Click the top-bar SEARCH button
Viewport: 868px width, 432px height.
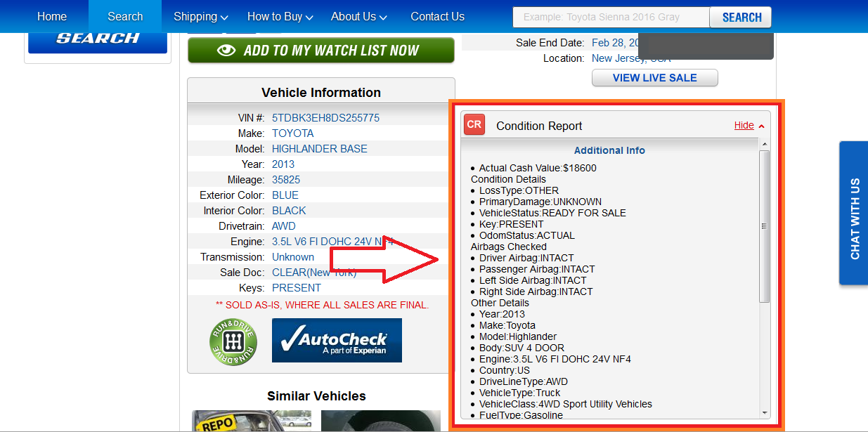click(x=741, y=17)
